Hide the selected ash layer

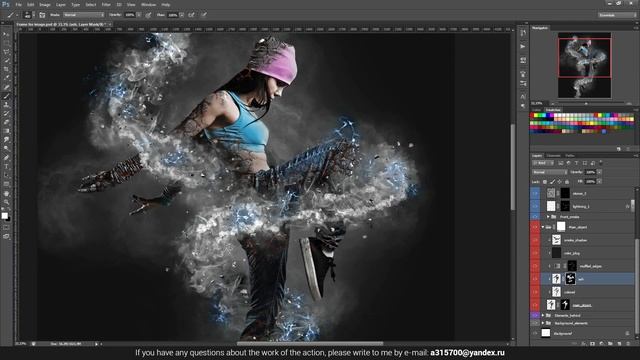click(535, 279)
